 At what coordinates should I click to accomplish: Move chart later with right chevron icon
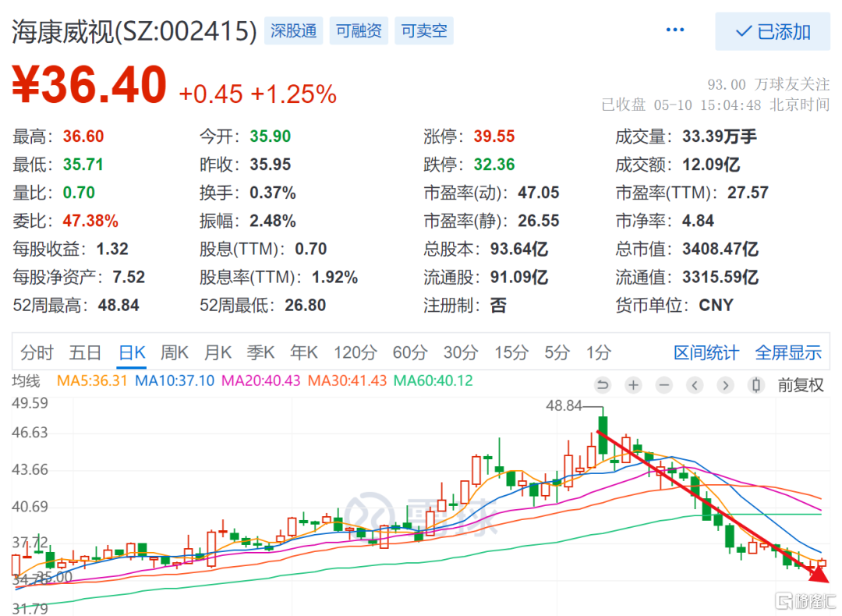point(726,385)
